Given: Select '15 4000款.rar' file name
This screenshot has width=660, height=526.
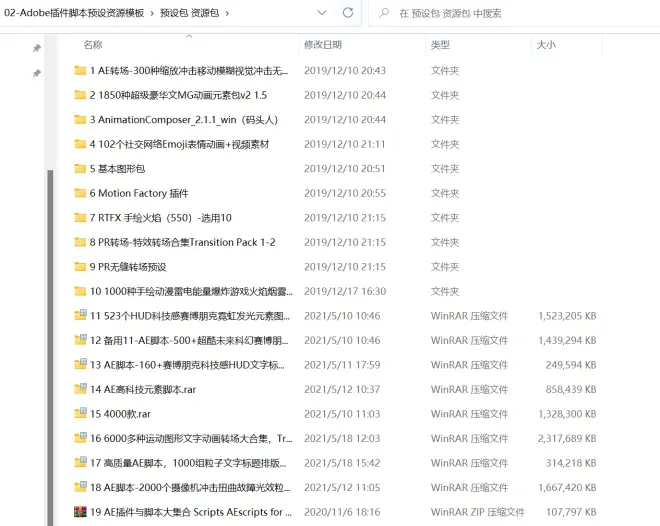Looking at the screenshot, I should [120, 413].
